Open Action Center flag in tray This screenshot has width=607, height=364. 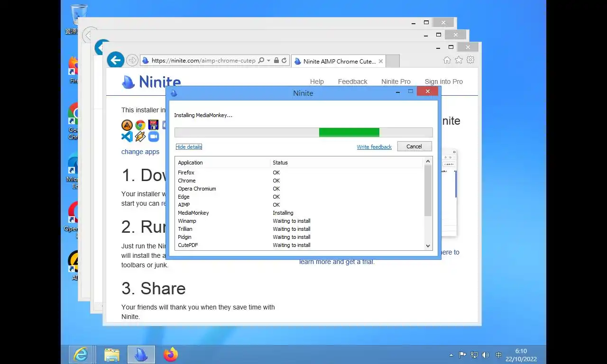click(x=462, y=355)
